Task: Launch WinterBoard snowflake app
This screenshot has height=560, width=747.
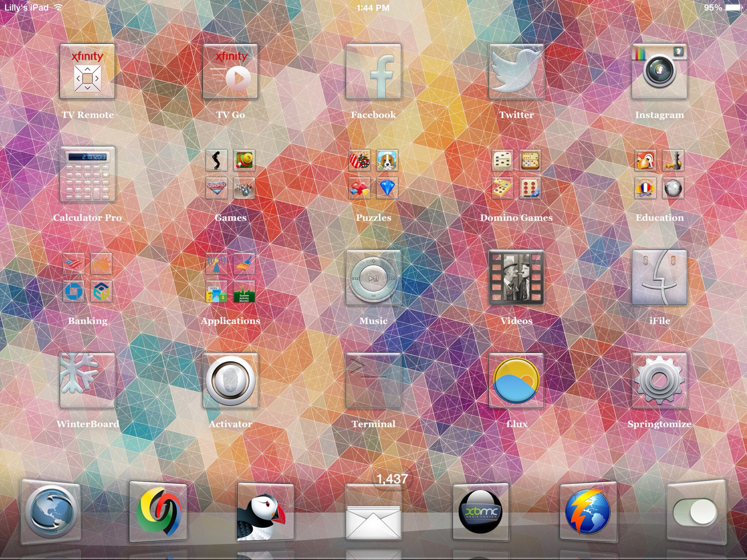Action: click(87, 380)
